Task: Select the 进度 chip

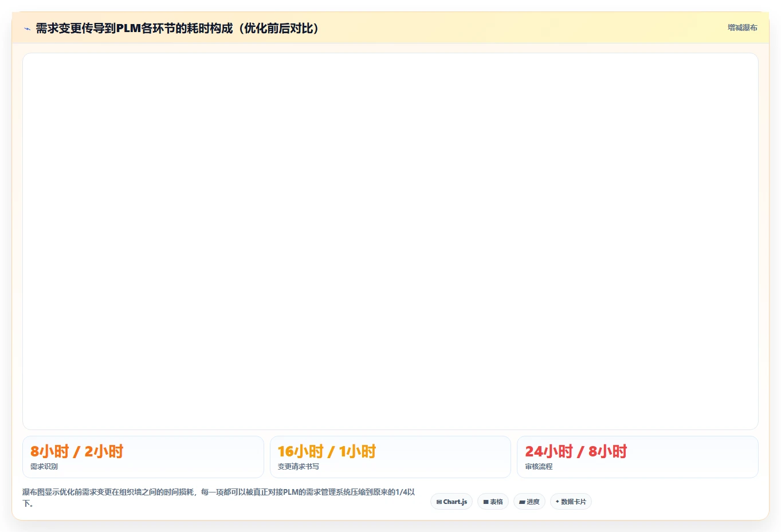Action: (x=529, y=502)
